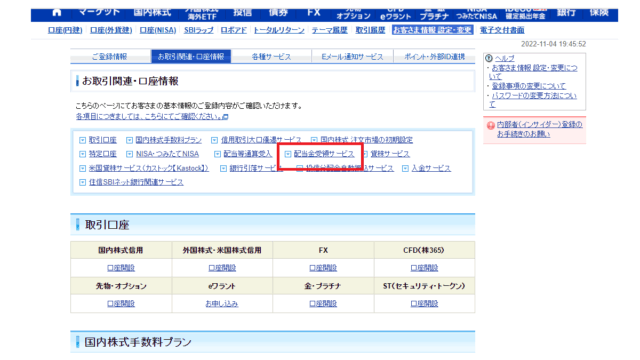
Task: Click 口座開設 under 外国株式・米国株式信用
Action: [x=222, y=268]
